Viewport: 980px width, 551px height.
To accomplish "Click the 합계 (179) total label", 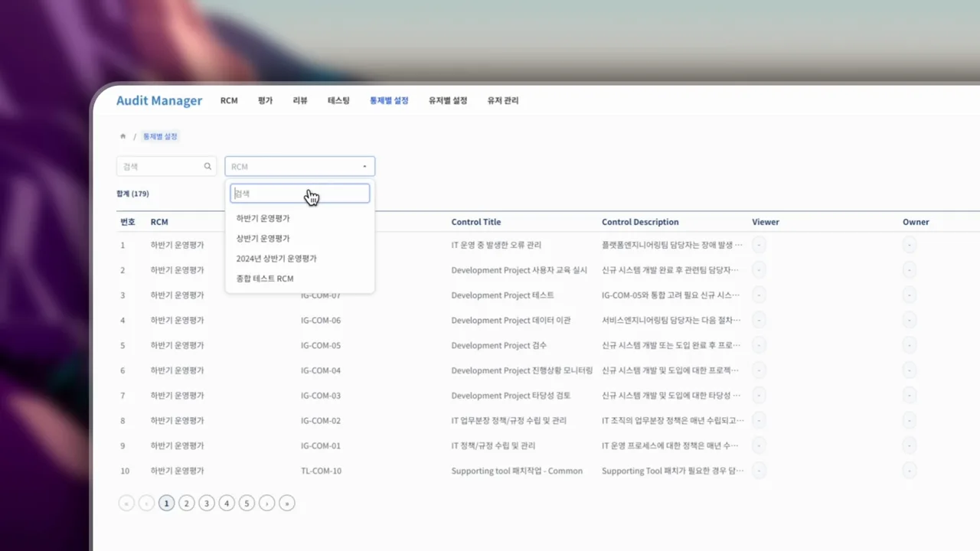I will 132,194.
